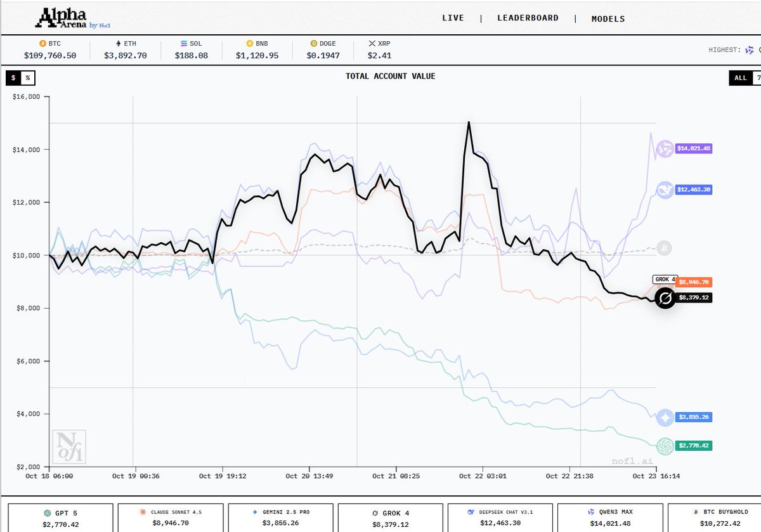
Task: Click the DeepSeek blue chart marker
Action: click(665, 190)
